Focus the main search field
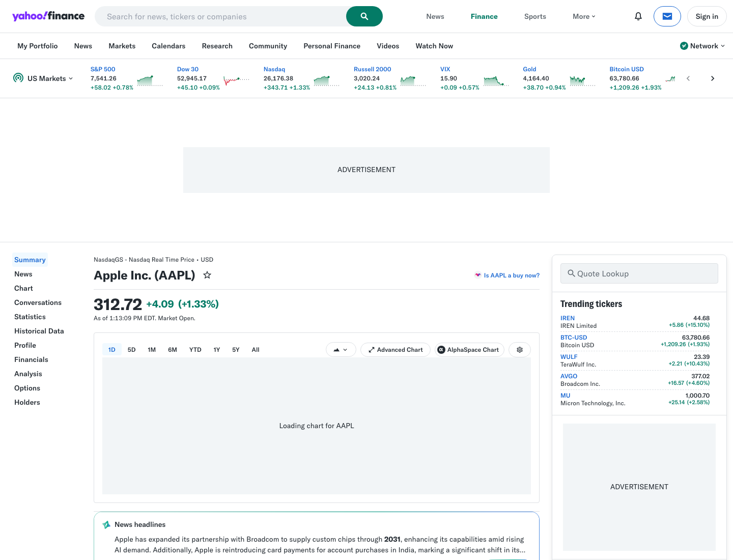 pos(220,16)
